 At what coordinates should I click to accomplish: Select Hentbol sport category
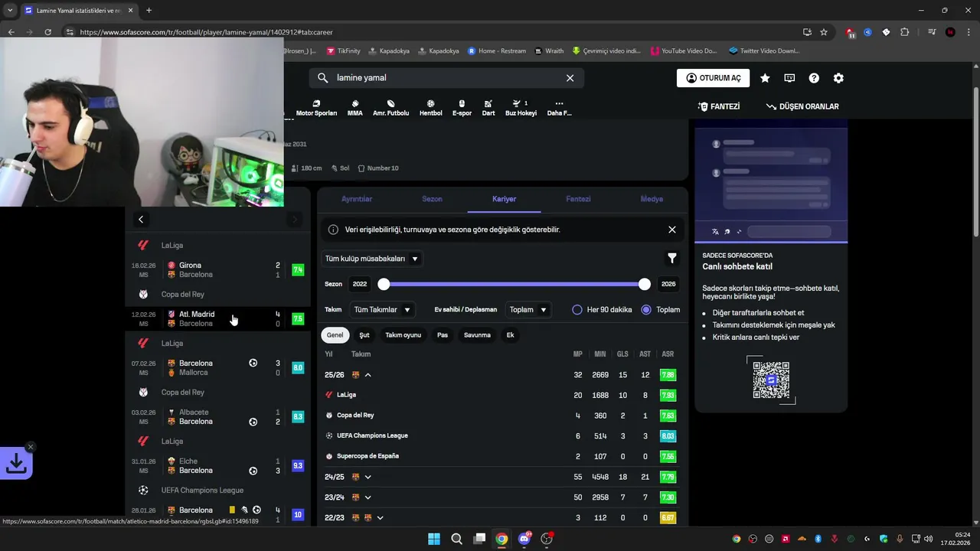coord(431,108)
